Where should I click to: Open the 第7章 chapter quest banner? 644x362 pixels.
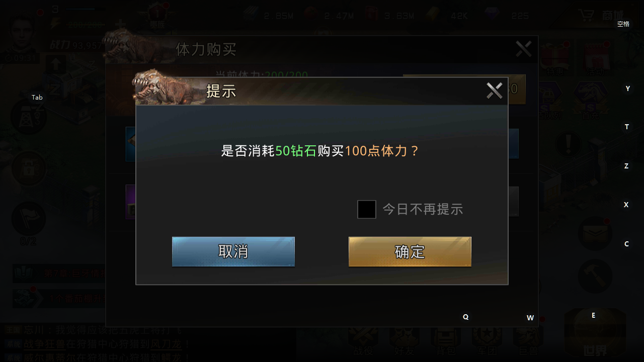point(59,274)
